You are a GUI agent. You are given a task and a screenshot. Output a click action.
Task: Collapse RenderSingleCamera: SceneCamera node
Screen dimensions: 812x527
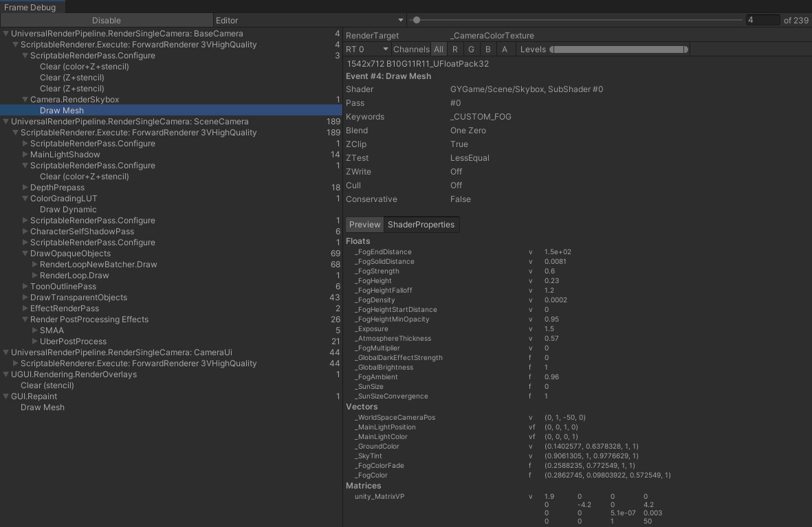point(6,122)
